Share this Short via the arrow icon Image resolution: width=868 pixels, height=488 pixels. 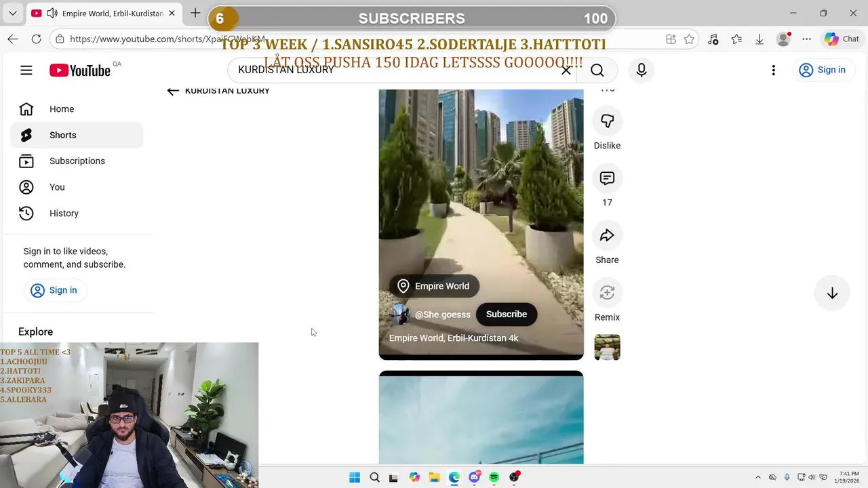pyautogui.click(x=607, y=235)
